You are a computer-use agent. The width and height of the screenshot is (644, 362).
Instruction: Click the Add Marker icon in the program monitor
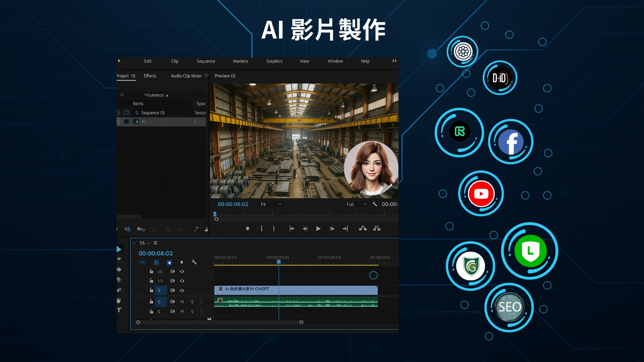pyautogui.click(x=248, y=228)
